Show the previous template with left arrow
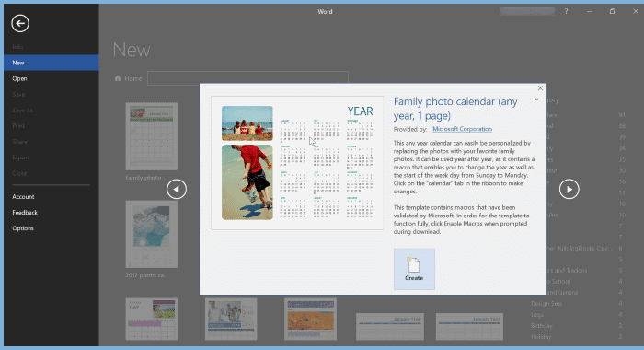The width and height of the screenshot is (644, 350). [177, 189]
